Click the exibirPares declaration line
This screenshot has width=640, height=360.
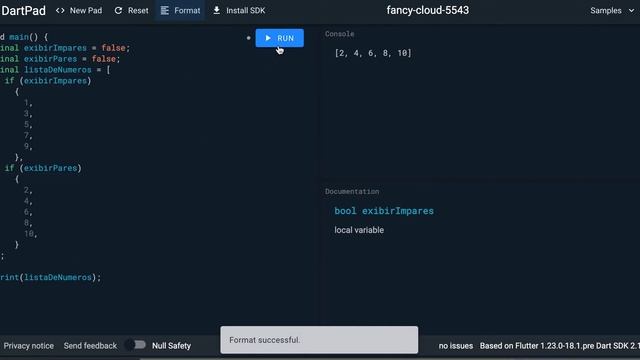60,59
